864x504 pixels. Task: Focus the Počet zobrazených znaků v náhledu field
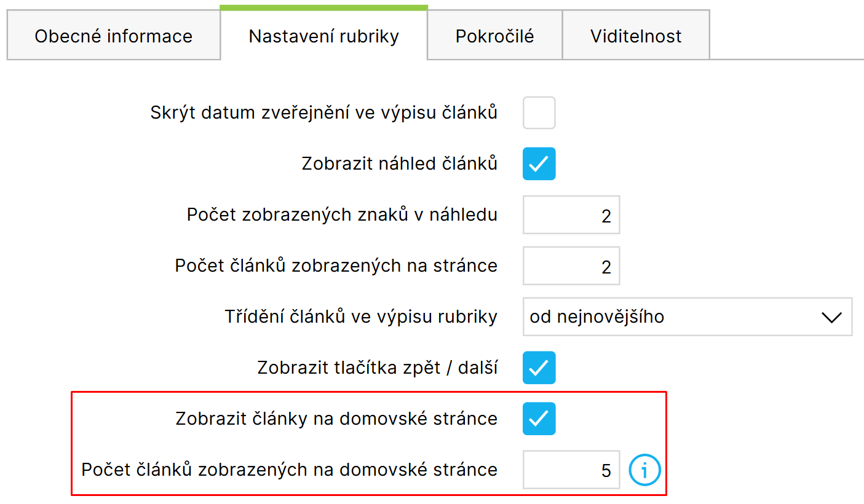[x=571, y=215]
